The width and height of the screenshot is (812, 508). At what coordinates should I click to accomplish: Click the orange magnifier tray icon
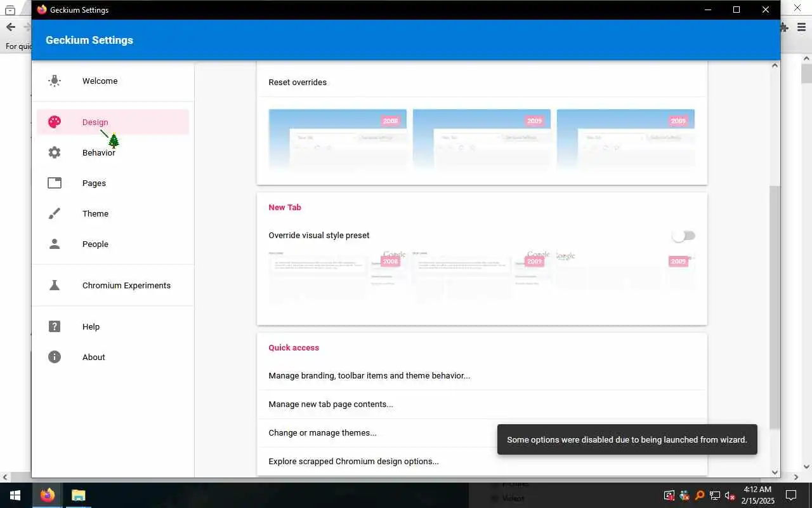(x=700, y=495)
